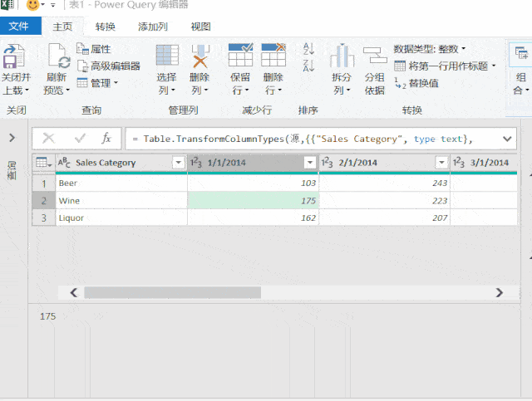
Task: Open the Sales Category column filter dropdown
Action: [178, 163]
